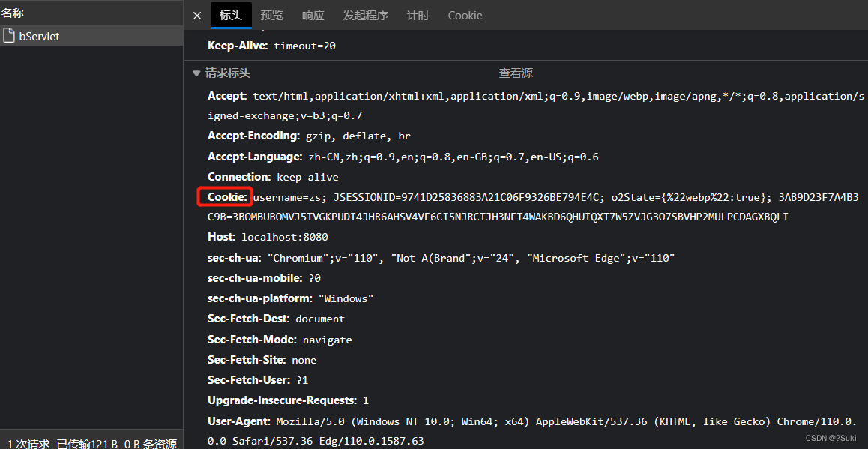Click the red-boxed Cookie header label
868x449 pixels.
point(226,196)
